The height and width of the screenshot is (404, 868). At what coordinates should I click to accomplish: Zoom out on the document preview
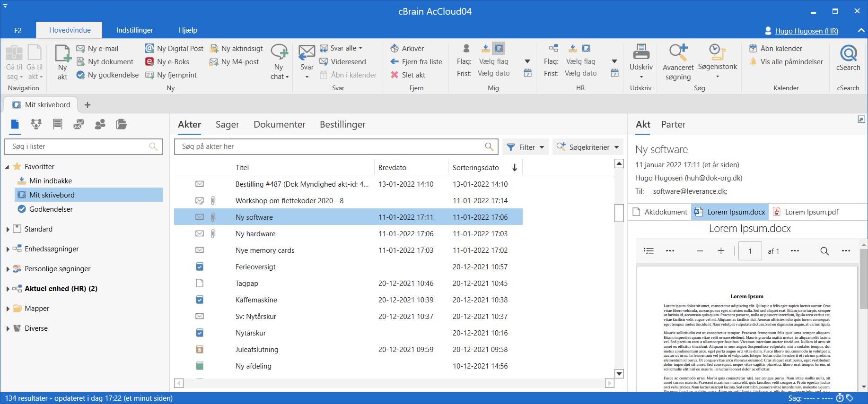click(x=700, y=251)
